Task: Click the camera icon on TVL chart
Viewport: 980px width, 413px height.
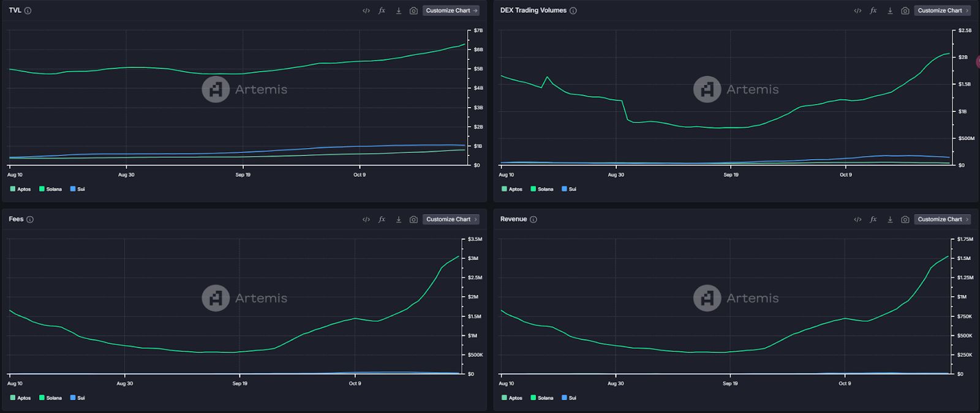Action: click(x=413, y=10)
